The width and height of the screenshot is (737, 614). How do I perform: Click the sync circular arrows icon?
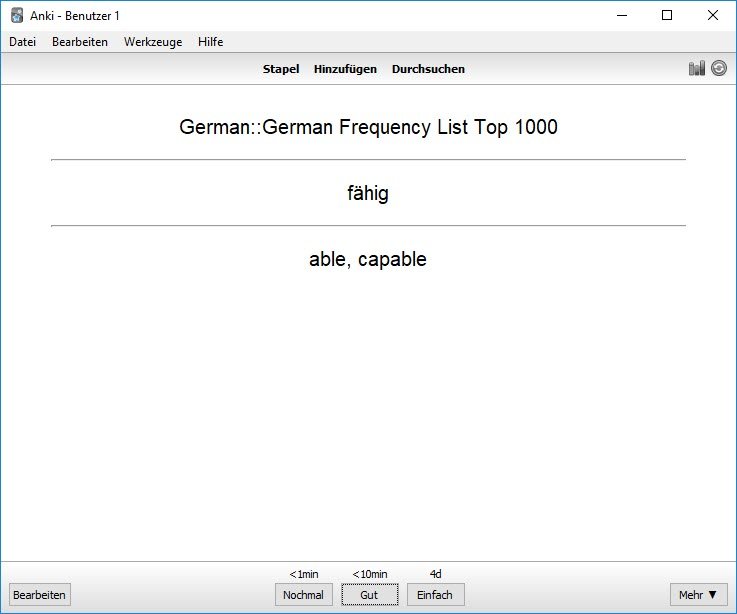(x=719, y=69)
